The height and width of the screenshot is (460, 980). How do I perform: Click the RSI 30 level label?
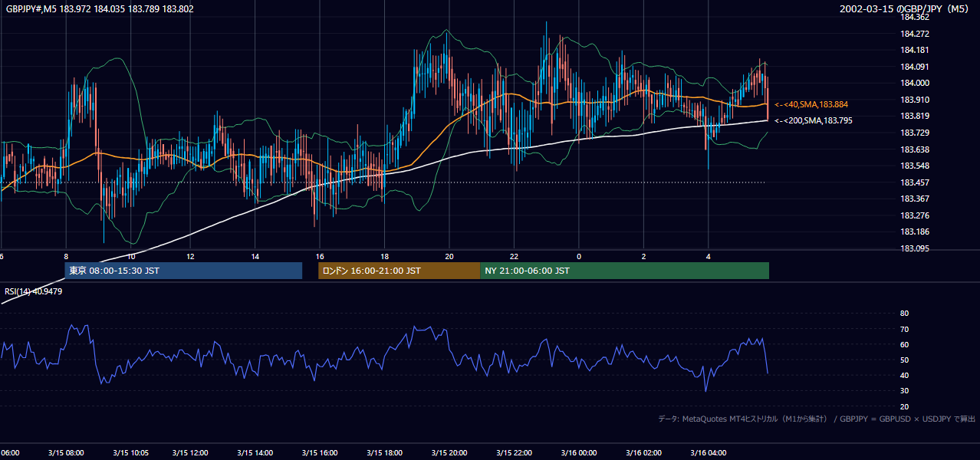[x=904, y=391]
